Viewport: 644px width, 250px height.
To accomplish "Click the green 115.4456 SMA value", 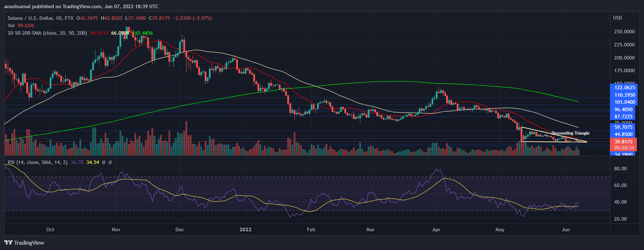I will pyautogui.click(x=143, y=33).
